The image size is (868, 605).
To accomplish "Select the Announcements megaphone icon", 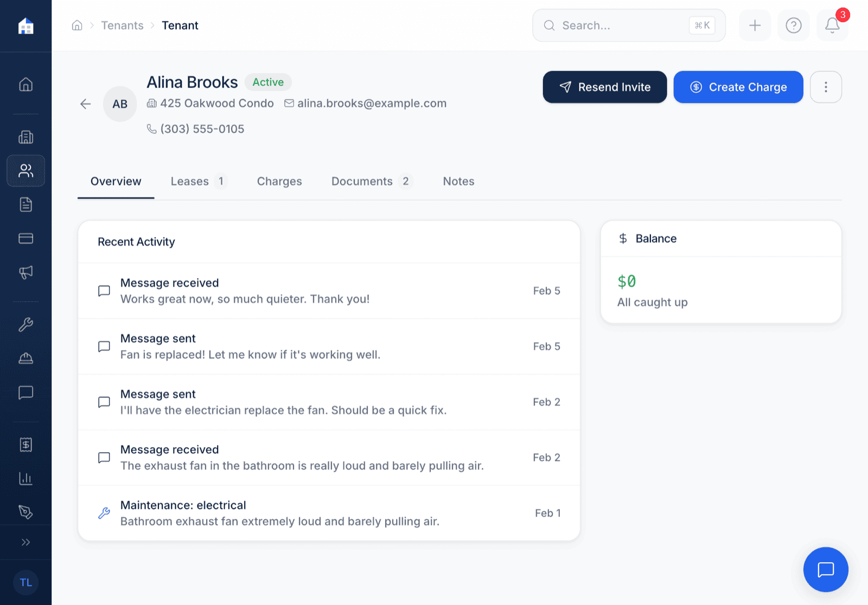I will [25, 272].
